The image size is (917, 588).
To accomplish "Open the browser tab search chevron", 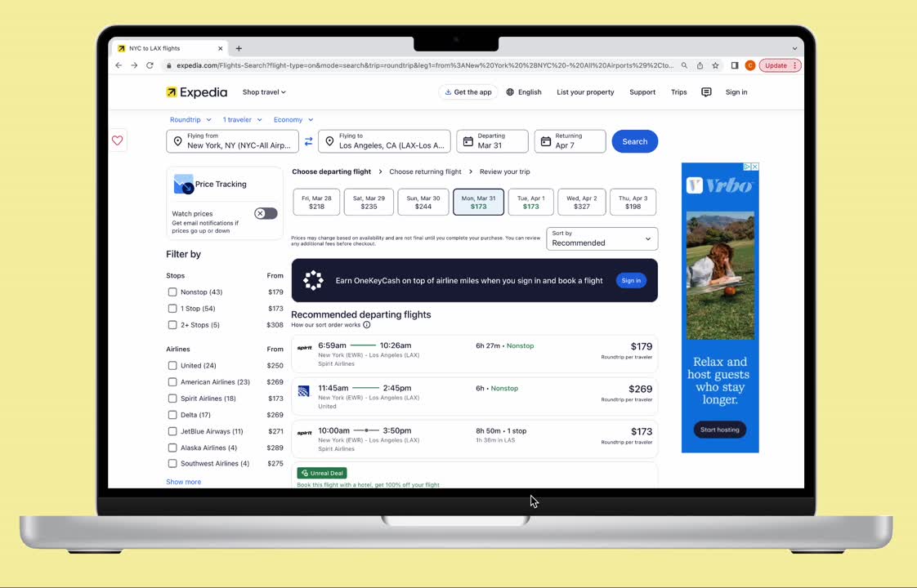I will pyautogui.click(x=794, y=48).
